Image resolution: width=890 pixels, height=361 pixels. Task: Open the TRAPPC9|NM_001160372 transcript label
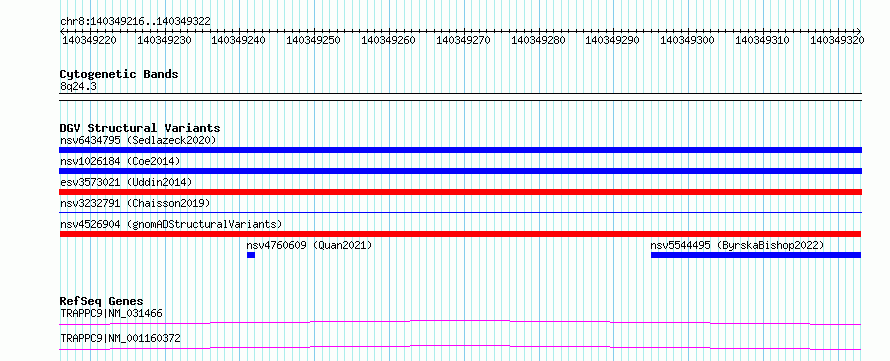120,338
